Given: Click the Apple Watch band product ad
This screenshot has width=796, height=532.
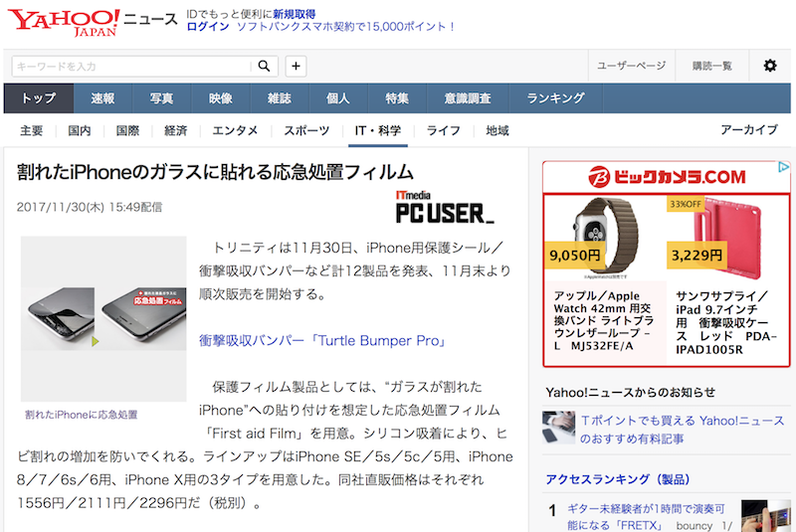Looking at the screenshot, I should coord(605,278).
